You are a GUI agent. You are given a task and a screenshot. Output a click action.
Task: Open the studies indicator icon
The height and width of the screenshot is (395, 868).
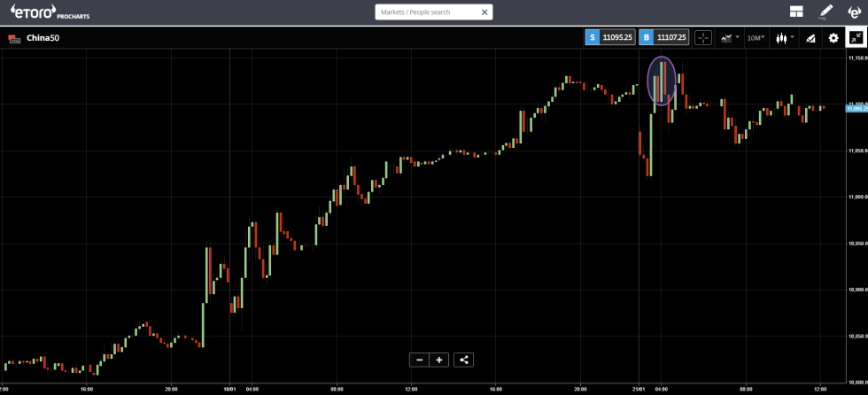click(810, 38)
